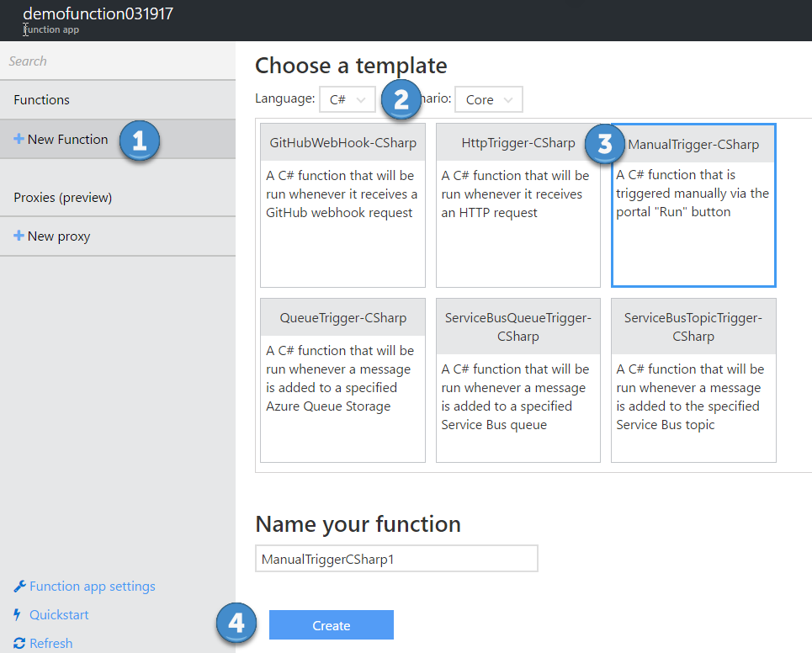Image resolution: width=812 pixels, height=653 pixels.
Task: Click the Create button
Action: coord(332,625)
